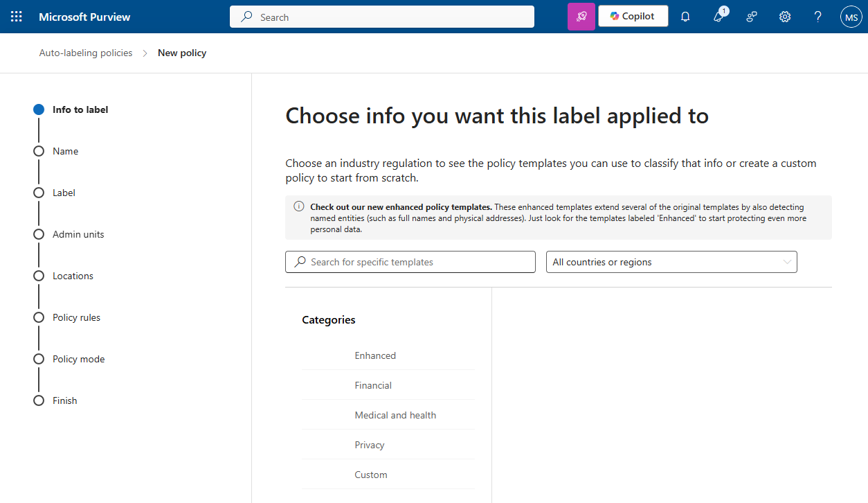
Task: Select the Medical and health category
Action: pos(395,414)
